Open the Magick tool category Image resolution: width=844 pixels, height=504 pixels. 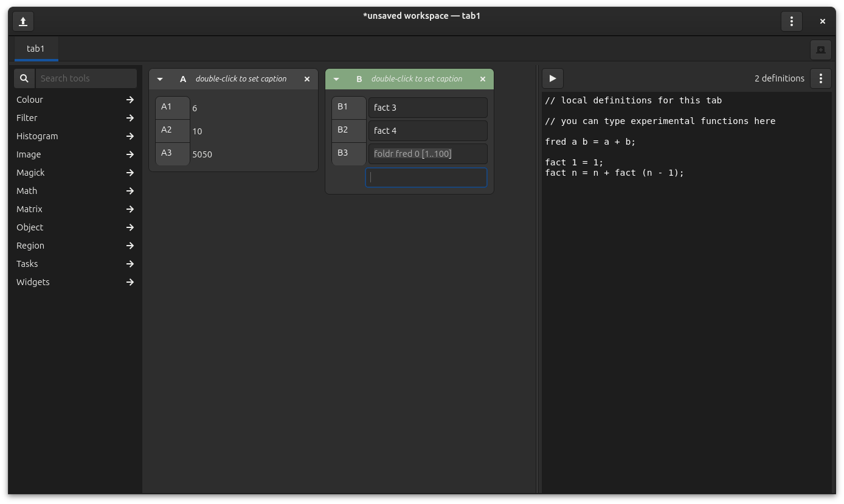75,173
